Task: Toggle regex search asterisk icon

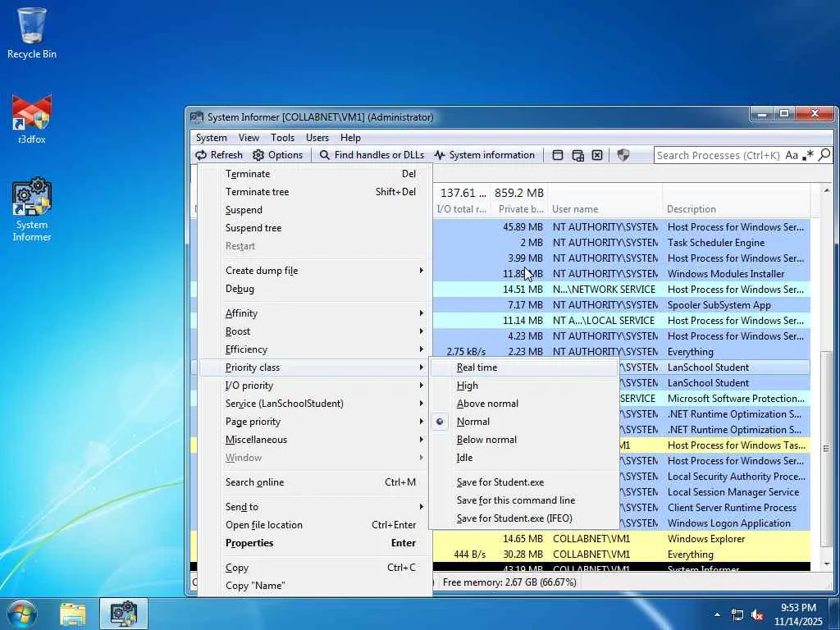Action: click(x=808, y=155)
